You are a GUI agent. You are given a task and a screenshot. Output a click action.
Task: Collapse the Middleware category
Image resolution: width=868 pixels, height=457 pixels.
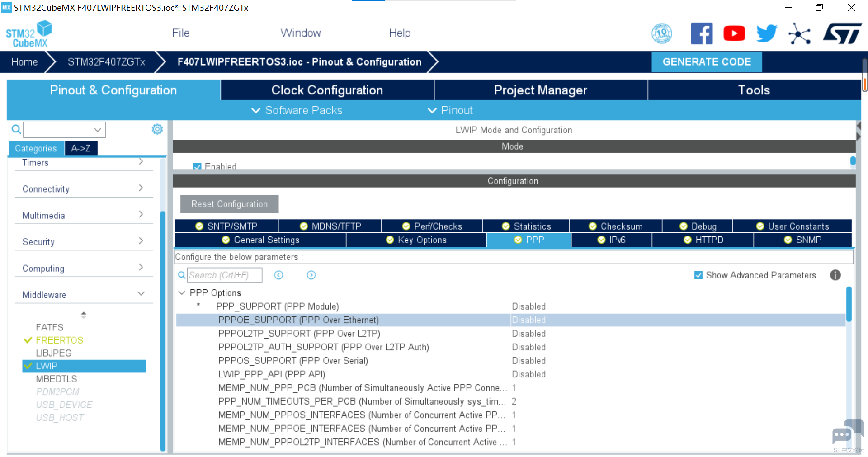[x=84, y=294]
